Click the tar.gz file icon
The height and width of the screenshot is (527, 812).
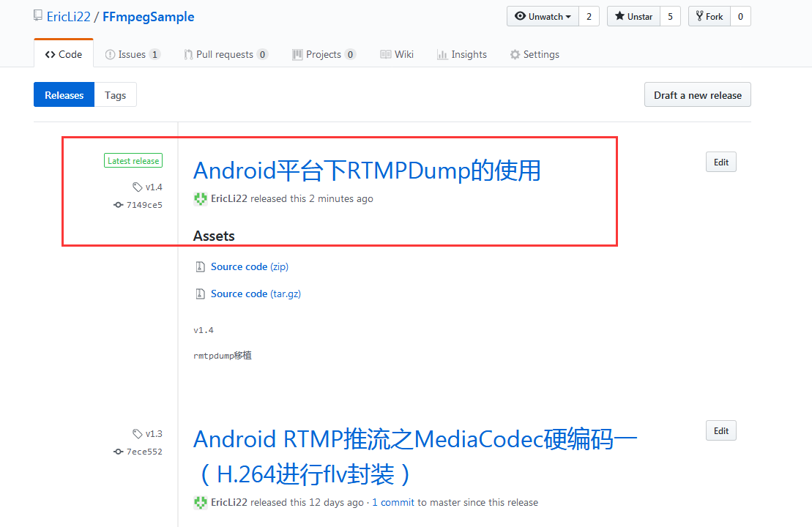pyautogui.click(x=200, y=294)
